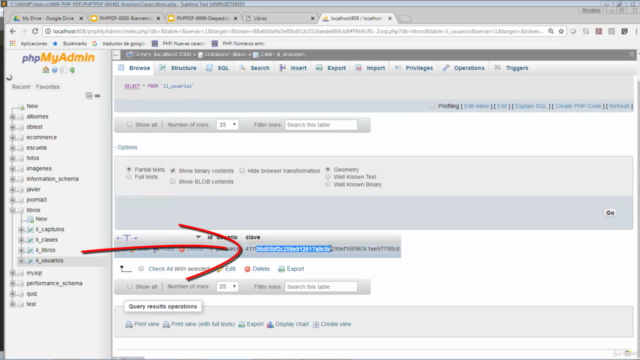This screenshot has width=640, height=360.
Task: Open the Search tab
Action: click(254, 68)
